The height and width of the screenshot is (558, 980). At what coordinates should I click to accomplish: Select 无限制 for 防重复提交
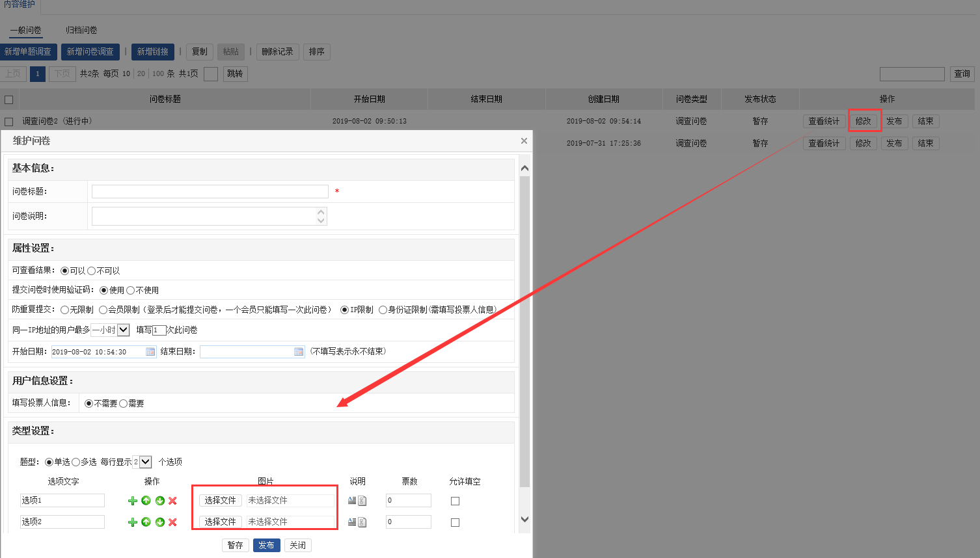coord(64,310)
